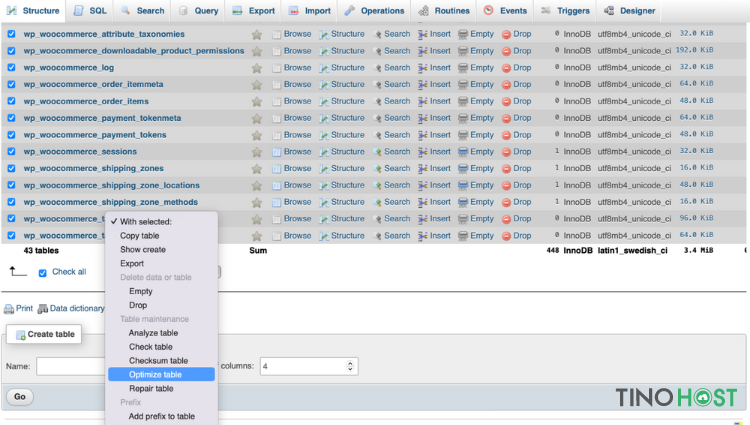
Task: Uncheck wp_woocommerce_sessions checkbox
Action: coord(11,152)
